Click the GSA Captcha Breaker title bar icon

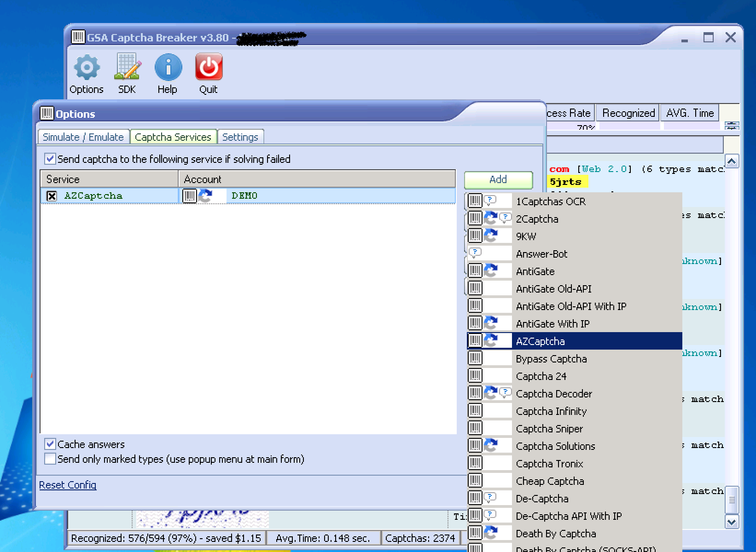click(78, 37)
